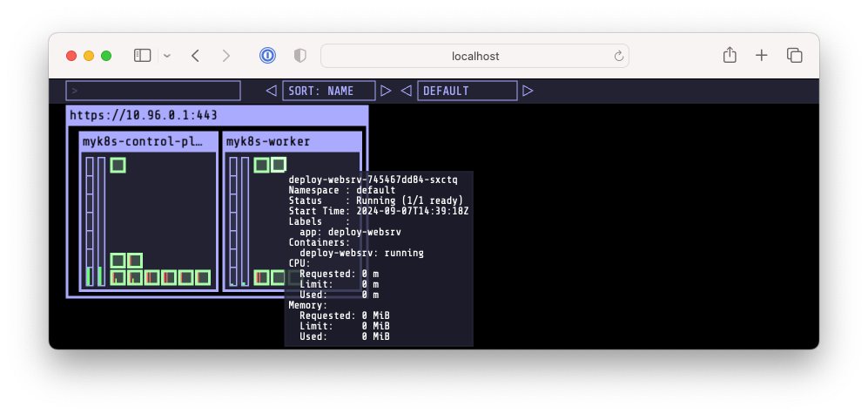Image resolution: width=868 pixels, height=414 pixels.
Task: Open the DEFAULT theme selector
Action: coord(468,91)
